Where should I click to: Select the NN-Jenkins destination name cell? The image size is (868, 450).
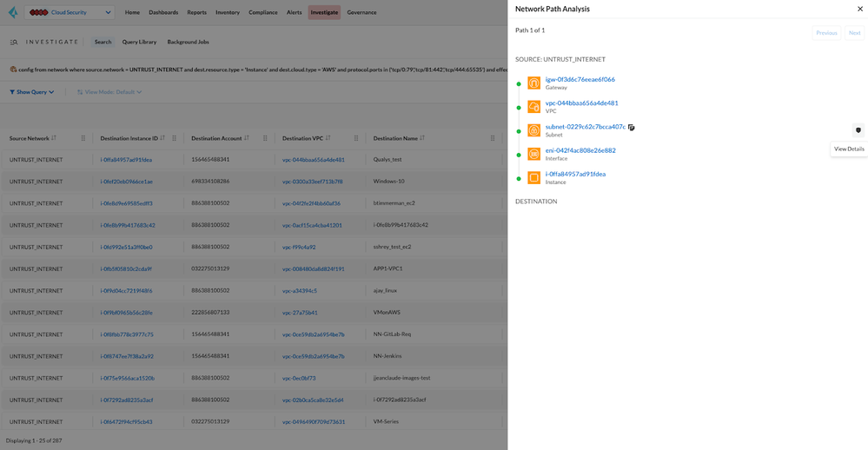(388, 356)
